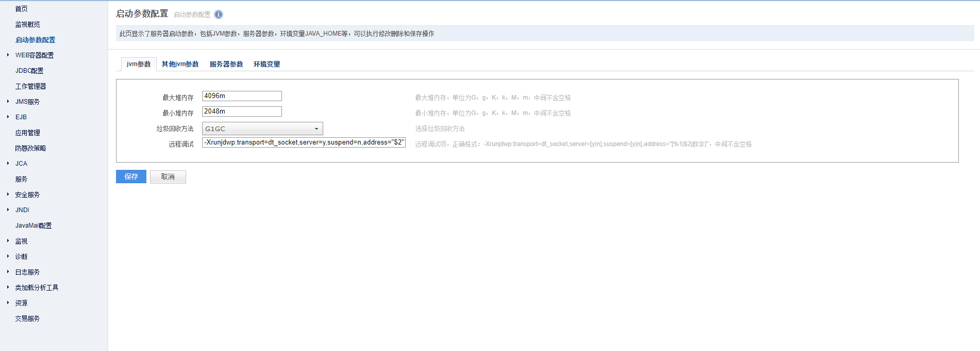Expand the JMS服务 sidebar node

click(x=8, y=101)
